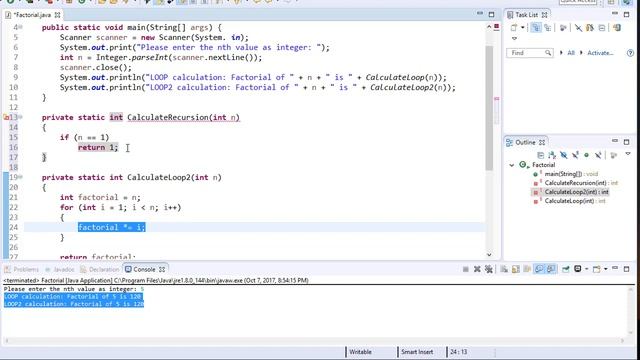Remove all terminated launches with double X icon
The height and width of the screenshot is (360, 640).
[x=489, y=269]
